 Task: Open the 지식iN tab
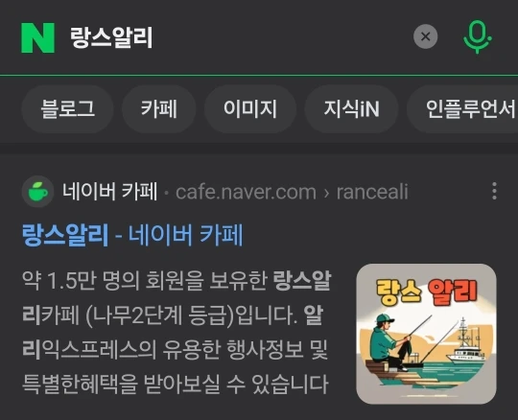[x=351, y=109]
